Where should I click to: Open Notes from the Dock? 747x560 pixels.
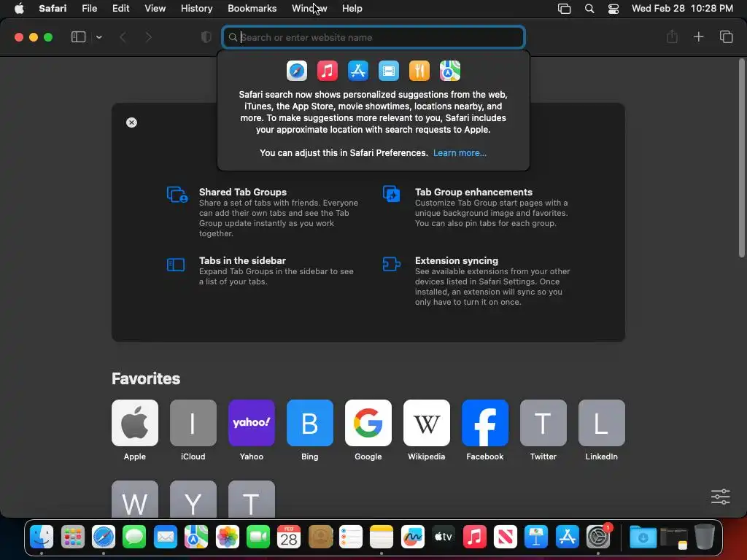click(x=382, y=537)
